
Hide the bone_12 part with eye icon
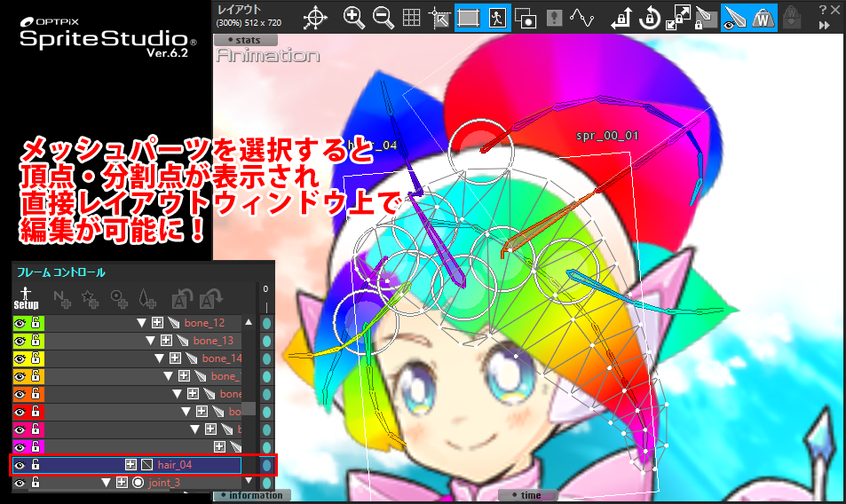click(20, 323)
